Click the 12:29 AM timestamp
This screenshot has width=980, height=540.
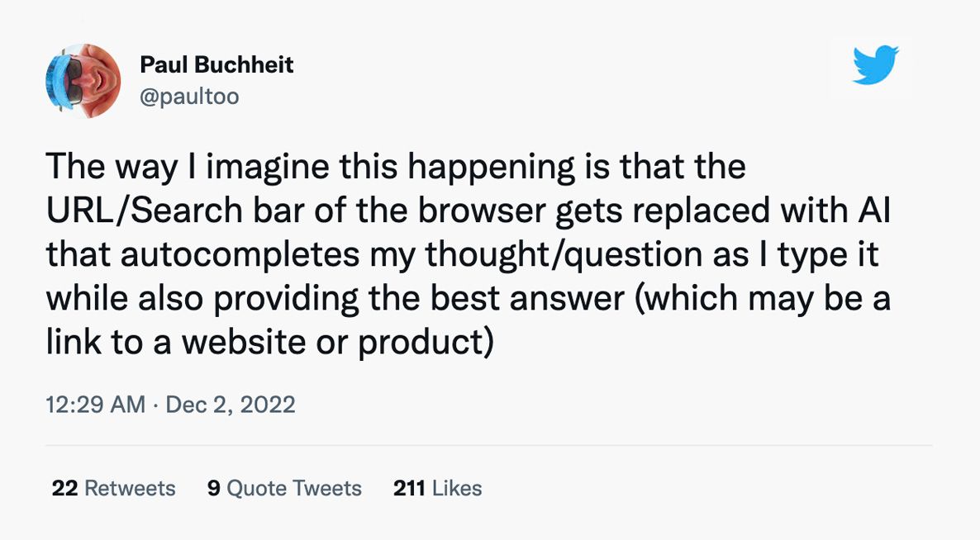95,405
